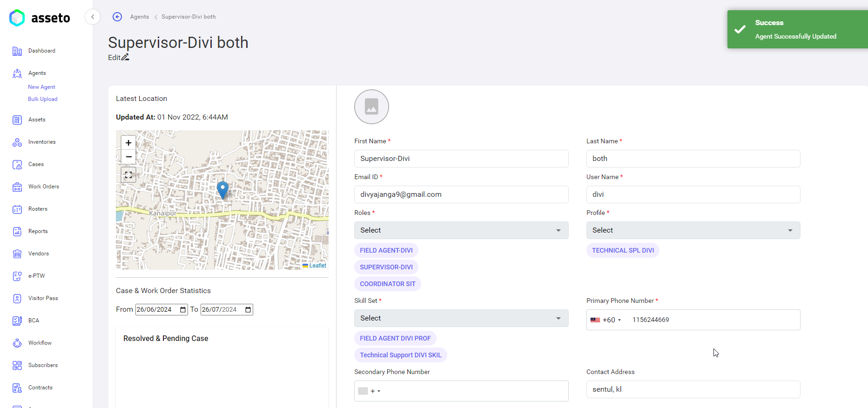Screen dimensions: 868x408
Task: Zoom in on the map
Action: (128, 143)
